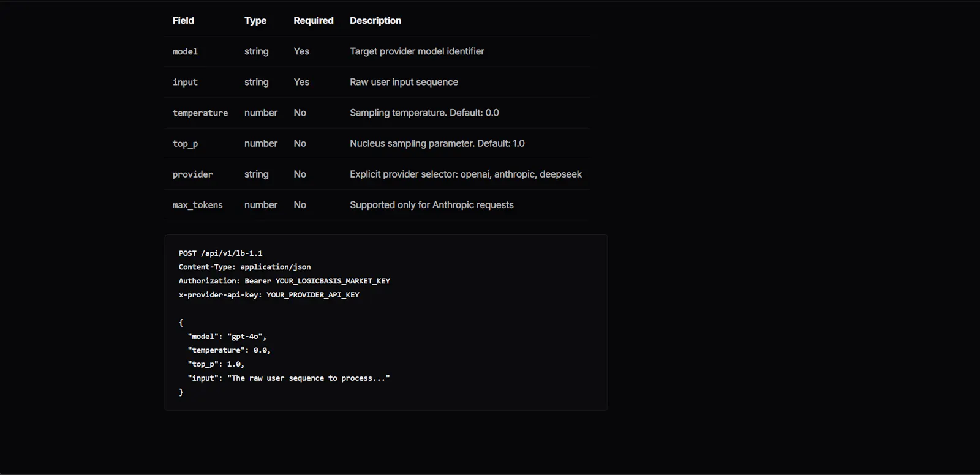
Task: Click the 'POST /api/v1/lb-1.1' code line
Action: point(221,253)
